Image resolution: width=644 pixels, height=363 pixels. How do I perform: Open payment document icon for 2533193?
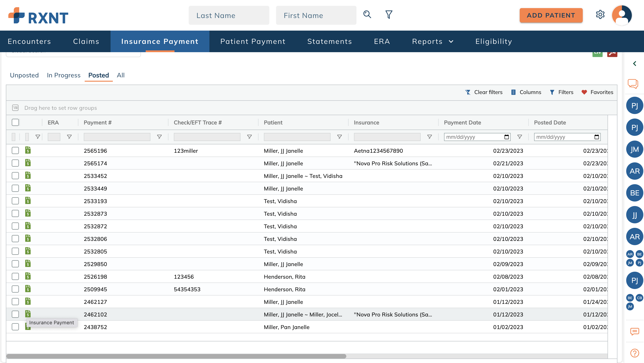28,200
